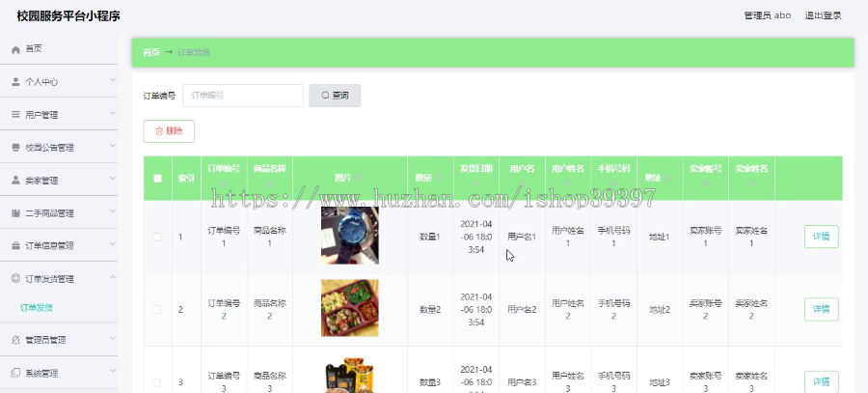Click the cell reading 地址2
868x393 pixels.
coord(660,309)
